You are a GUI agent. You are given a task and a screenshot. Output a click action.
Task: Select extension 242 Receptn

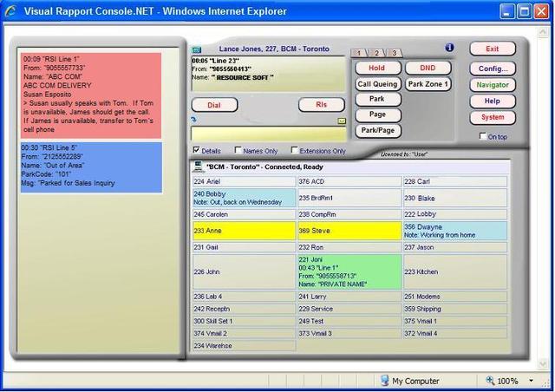(245, 309)
